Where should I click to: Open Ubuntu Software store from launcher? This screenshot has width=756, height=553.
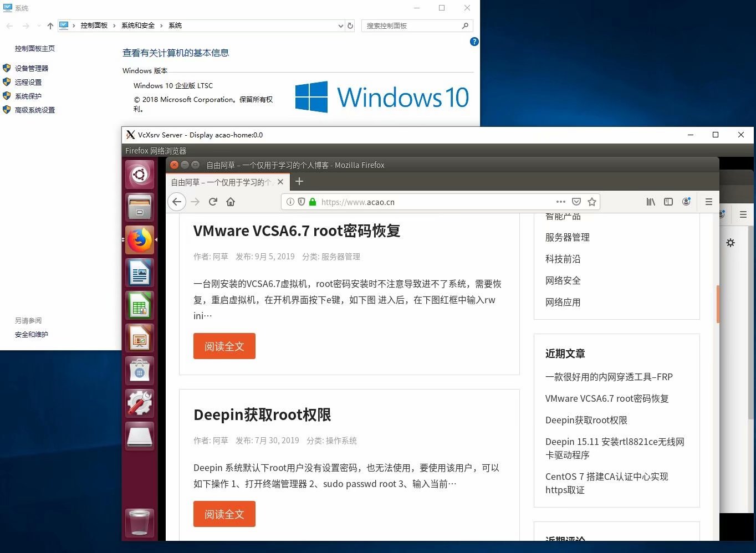click(140, 371)
